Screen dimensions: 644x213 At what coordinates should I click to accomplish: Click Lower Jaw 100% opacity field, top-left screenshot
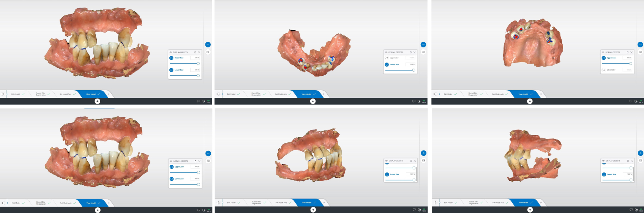click(x=195, y=70)
